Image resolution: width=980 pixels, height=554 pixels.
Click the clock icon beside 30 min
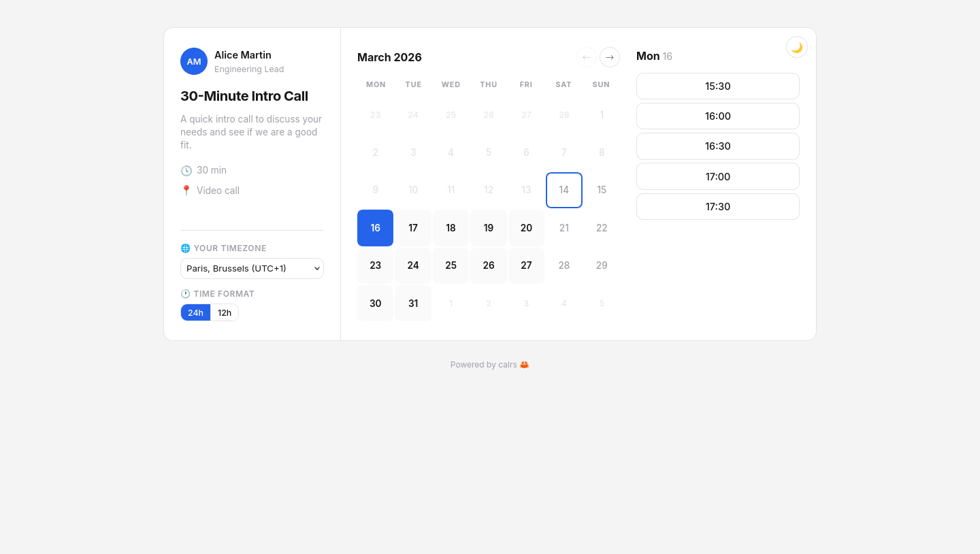186,171
